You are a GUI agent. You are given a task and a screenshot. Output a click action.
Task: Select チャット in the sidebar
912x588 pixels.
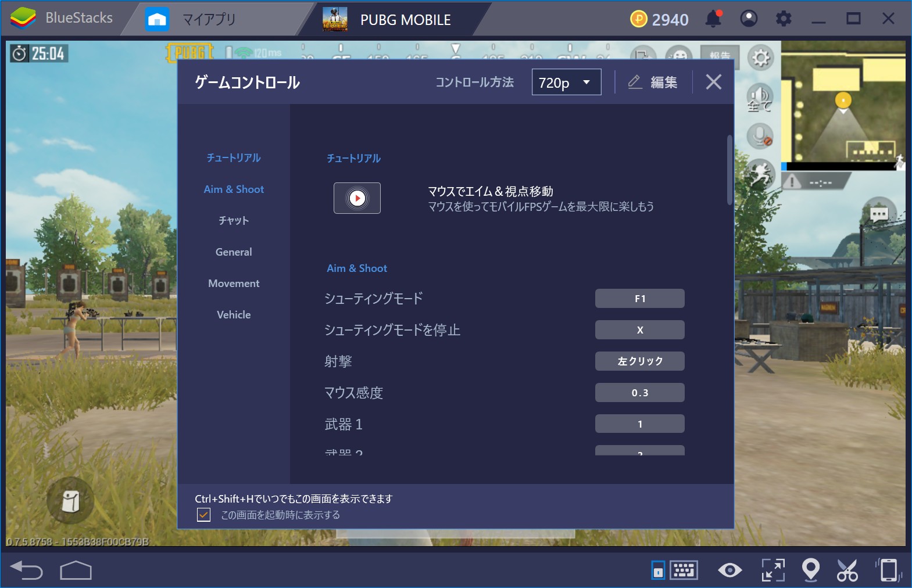[x=234, y=220]
